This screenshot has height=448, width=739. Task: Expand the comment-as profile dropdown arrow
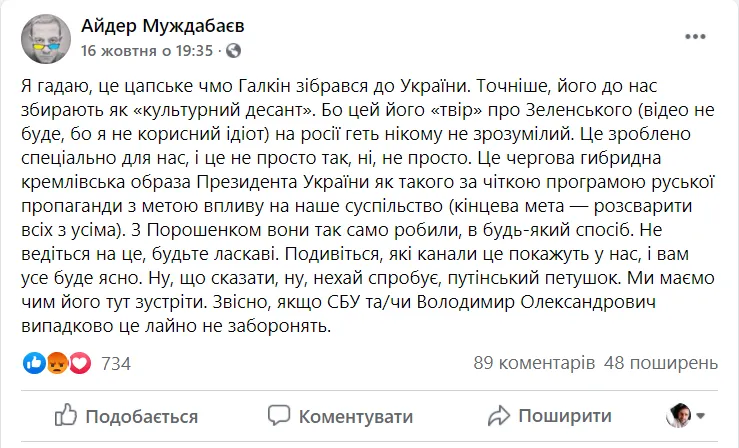coord(701,415)
